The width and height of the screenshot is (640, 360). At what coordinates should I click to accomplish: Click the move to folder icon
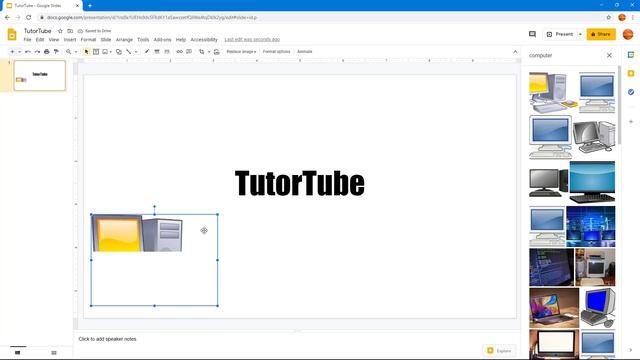[70, 31]
